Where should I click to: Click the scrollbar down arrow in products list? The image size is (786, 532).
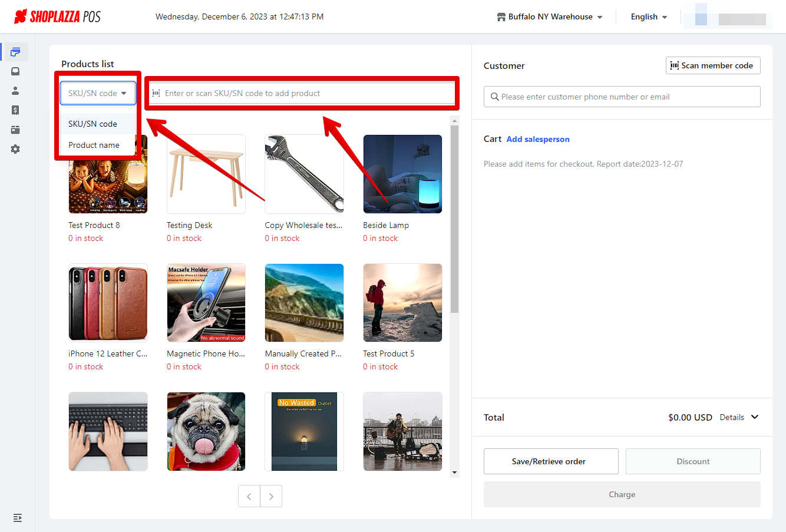click(454, 472)
